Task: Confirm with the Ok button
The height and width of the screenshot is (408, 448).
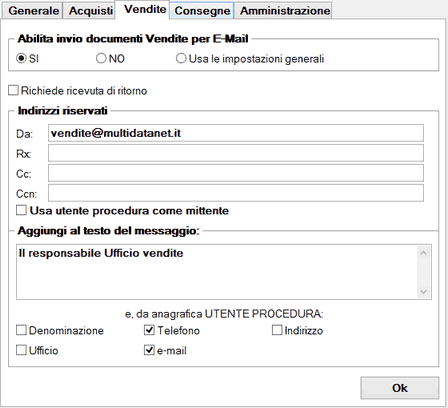Action: (400, 388)
